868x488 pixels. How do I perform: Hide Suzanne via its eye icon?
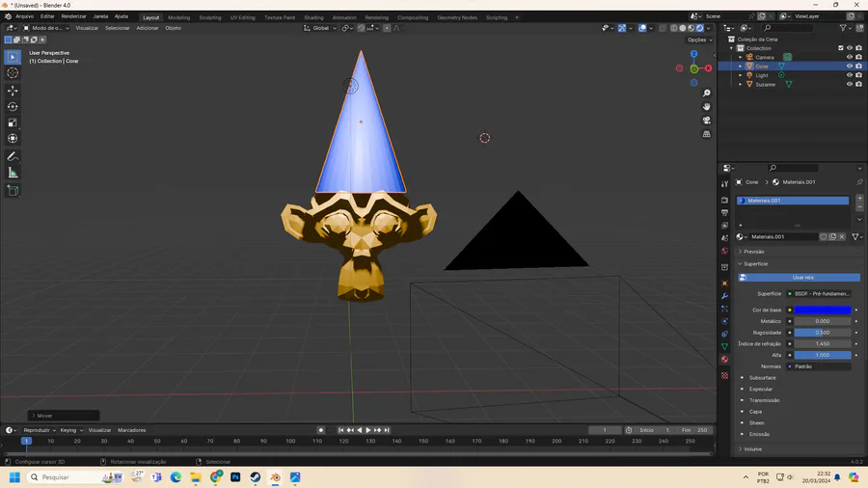849,84
